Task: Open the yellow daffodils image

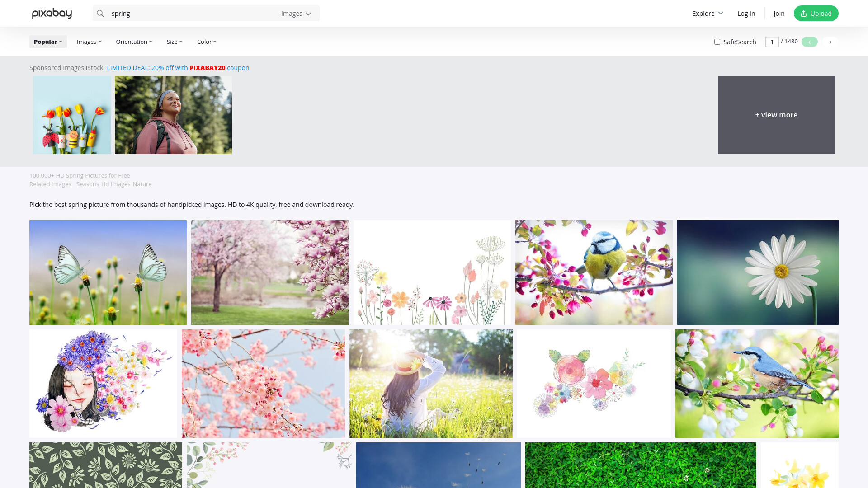Action: pos(800,465)
